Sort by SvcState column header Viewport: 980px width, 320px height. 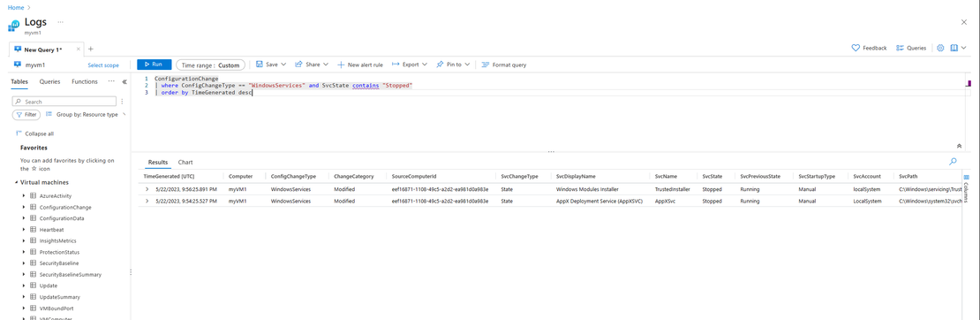point(712,177)
